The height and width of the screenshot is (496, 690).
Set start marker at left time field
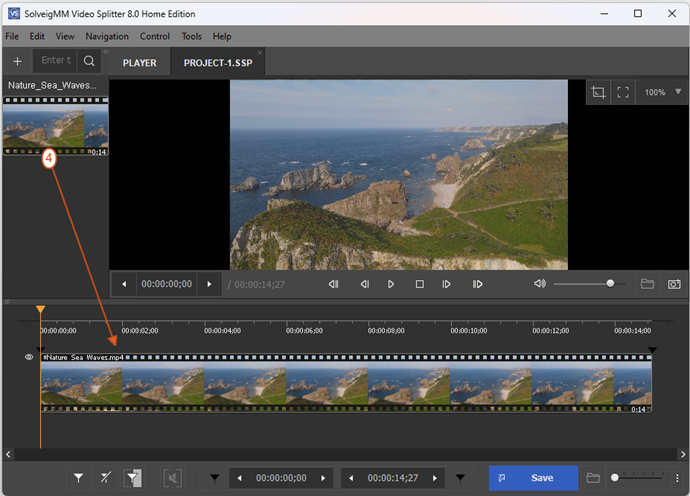[x=214, y=478]
